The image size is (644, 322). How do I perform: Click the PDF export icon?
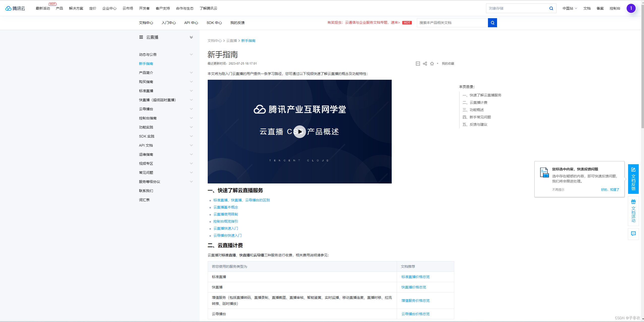(x=418, y=64)
